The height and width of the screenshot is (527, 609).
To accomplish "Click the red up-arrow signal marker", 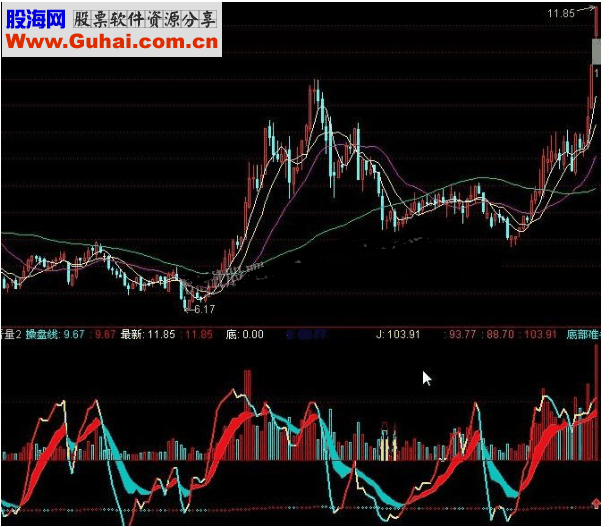I will pyautogui.click(x=595, y=503).
